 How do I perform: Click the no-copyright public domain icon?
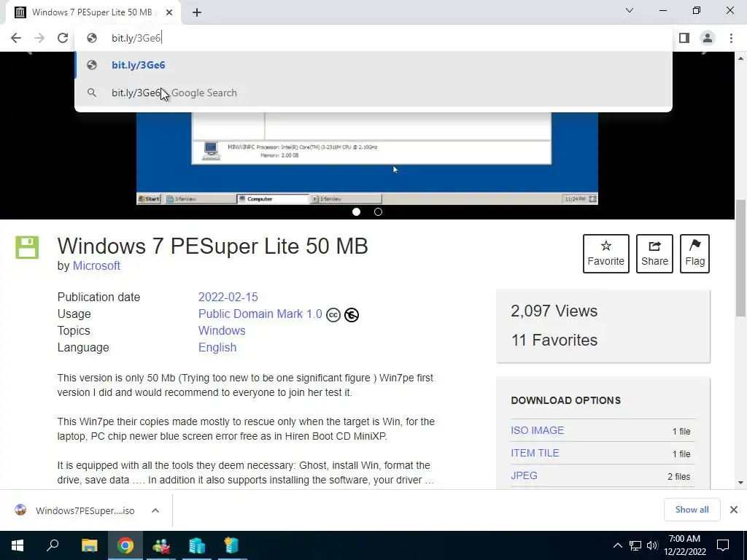tap(352, 315)
